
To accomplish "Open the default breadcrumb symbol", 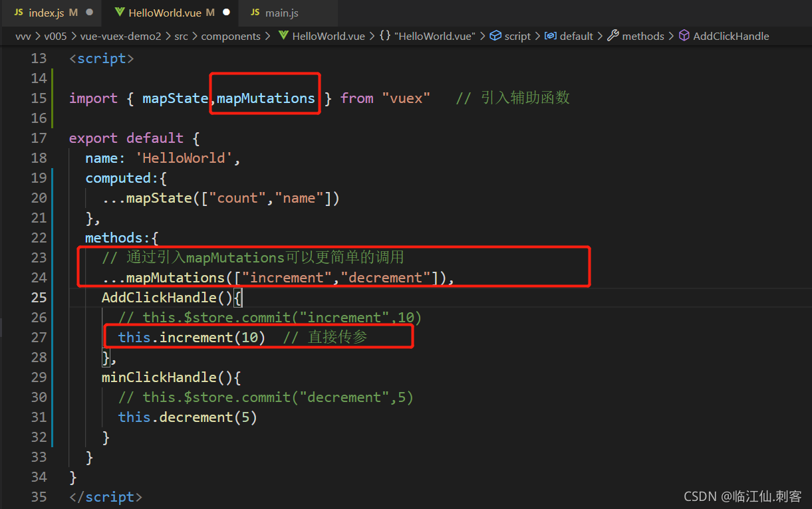I will pos(569,37).
